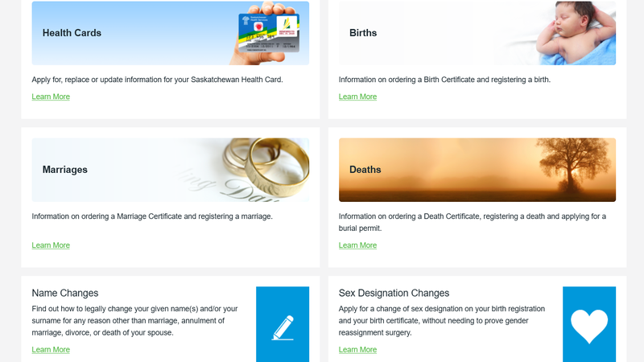Click the sleeping baby picture
644x362 pixels.
pyautogui.click(x=575, y=33)
